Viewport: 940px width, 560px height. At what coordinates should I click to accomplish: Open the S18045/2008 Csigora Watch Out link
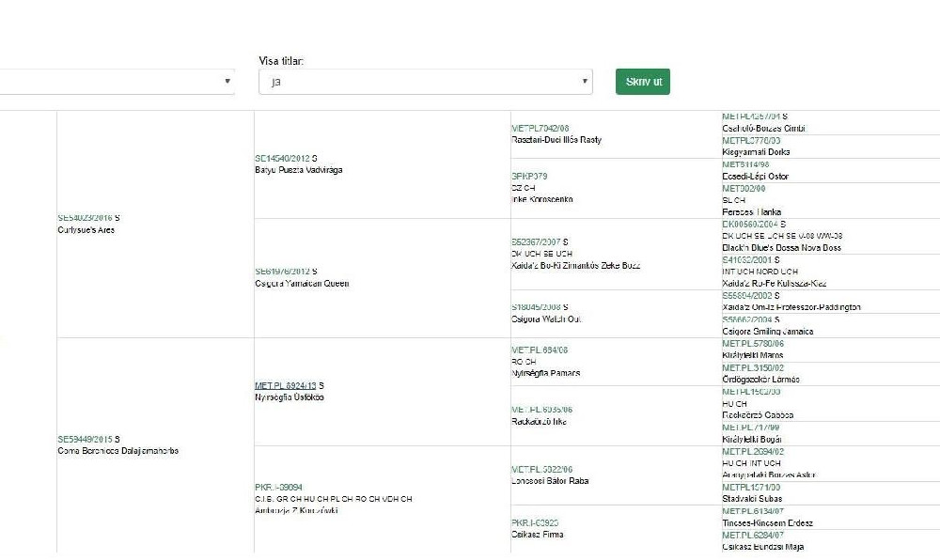click(x=536, y=307)
